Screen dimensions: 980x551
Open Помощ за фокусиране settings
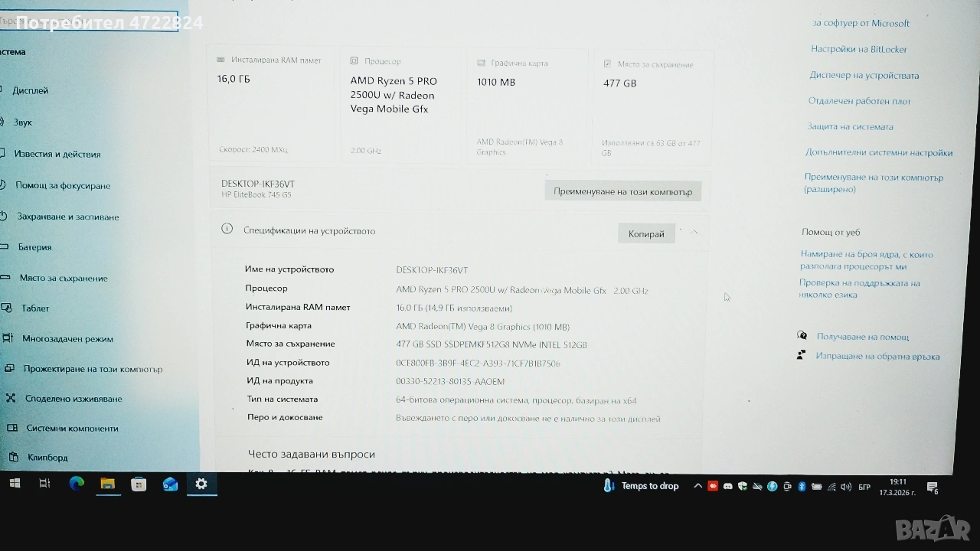tap(63, 185)
